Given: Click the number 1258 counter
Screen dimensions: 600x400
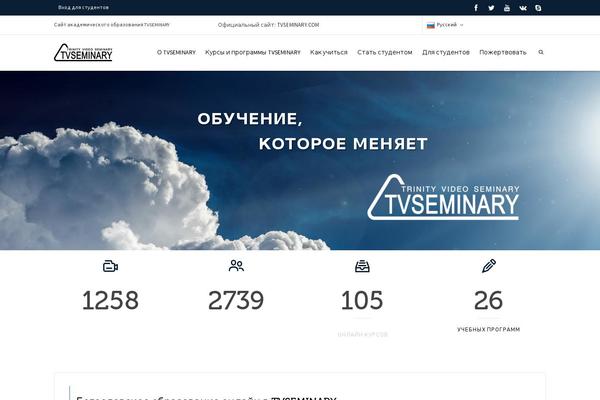Looking at the screenshot, I should pos(110,300).
